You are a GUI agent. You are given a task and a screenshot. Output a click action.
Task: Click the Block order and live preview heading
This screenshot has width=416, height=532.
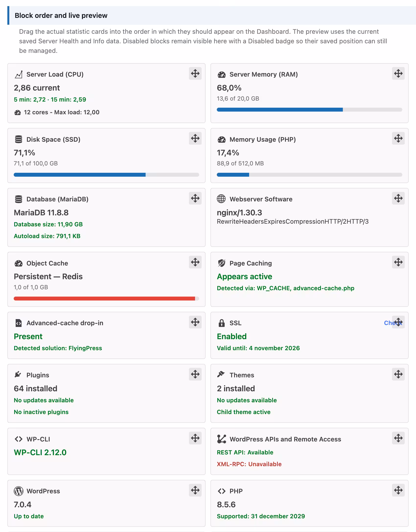point(61,15)
